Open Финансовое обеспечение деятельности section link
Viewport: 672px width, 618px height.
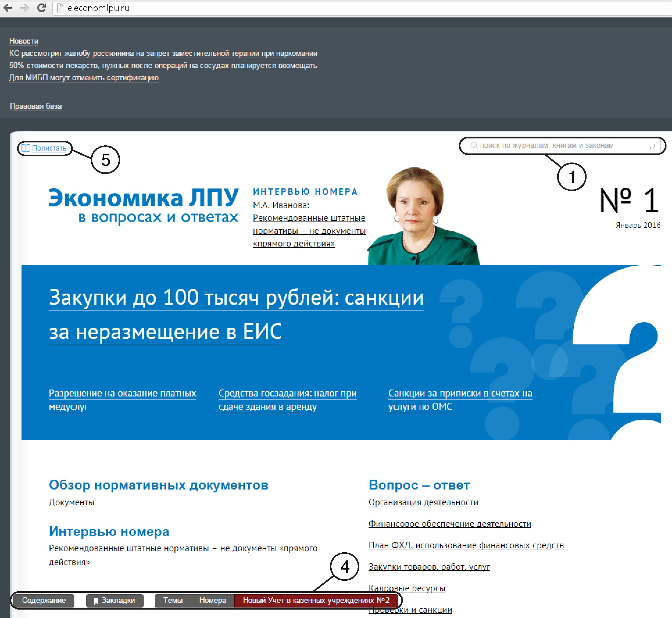click(x=449, y=524)
